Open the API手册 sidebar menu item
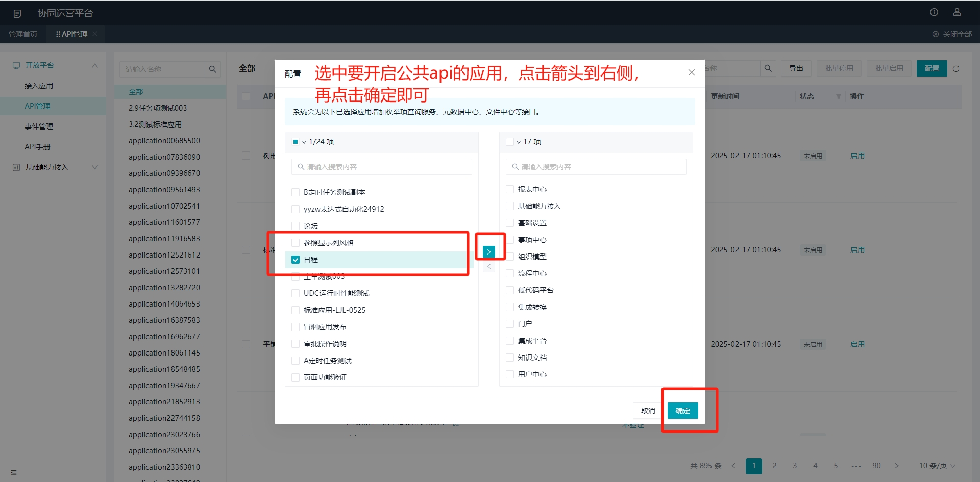Screen dimensions: 980x482 pos(37,147)
